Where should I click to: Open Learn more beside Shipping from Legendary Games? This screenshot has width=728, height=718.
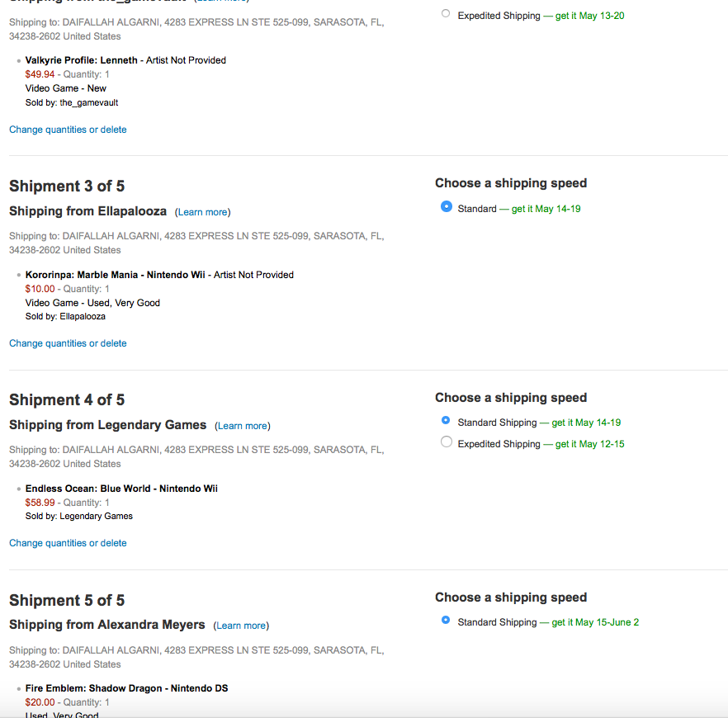(x=243, y=426)
